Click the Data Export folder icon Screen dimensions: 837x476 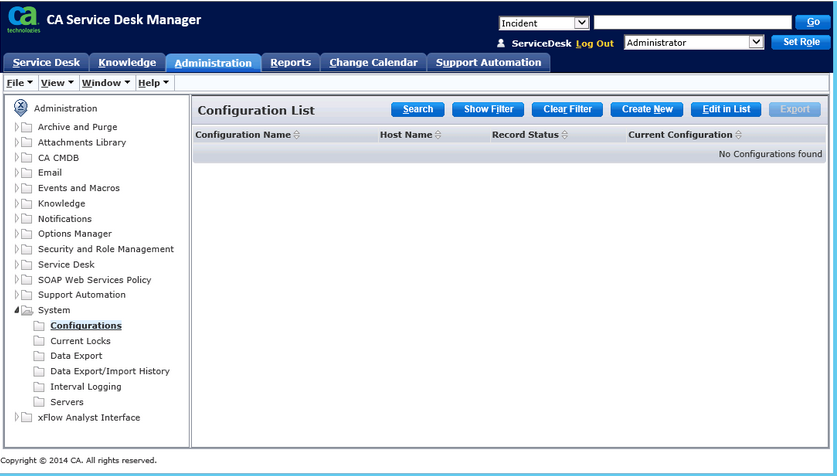point(39,356)
